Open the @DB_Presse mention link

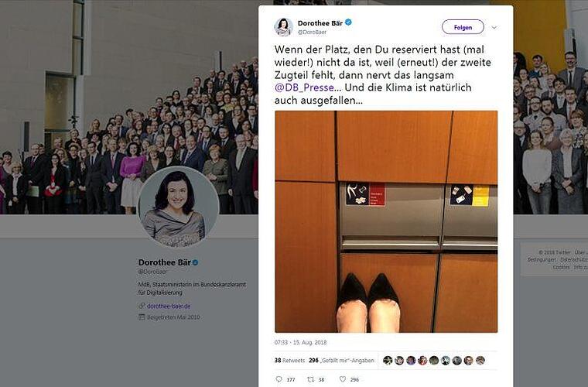pos(304,87)
